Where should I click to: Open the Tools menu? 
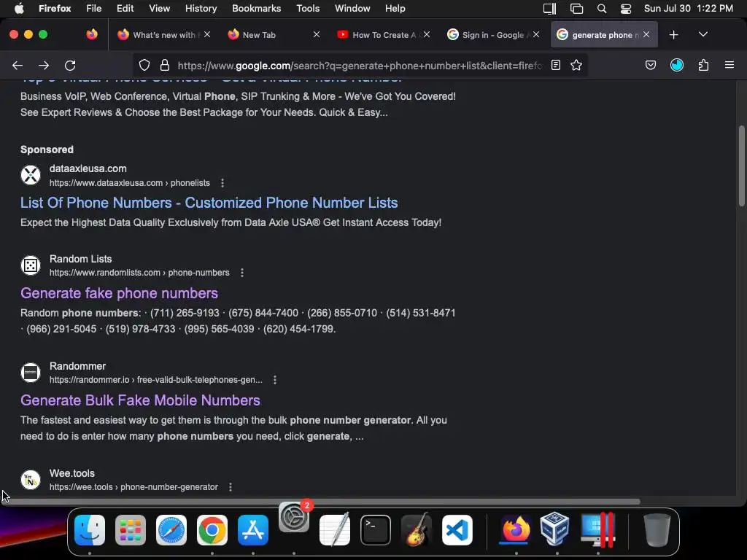pos(308,9)
